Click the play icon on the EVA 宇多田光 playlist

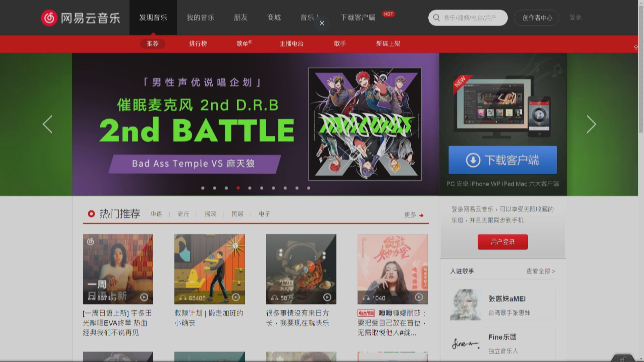coord(144,297)
